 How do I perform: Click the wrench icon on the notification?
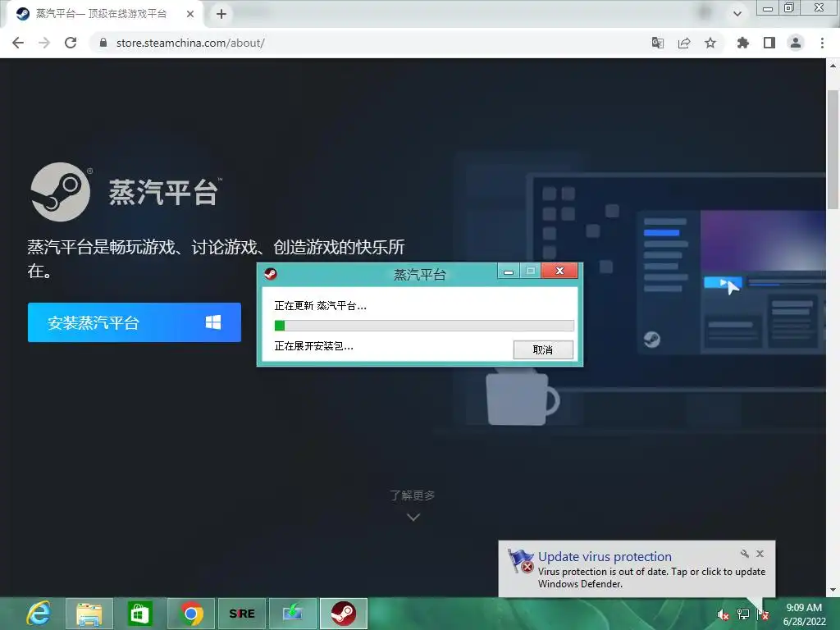[x=745, y=554]
